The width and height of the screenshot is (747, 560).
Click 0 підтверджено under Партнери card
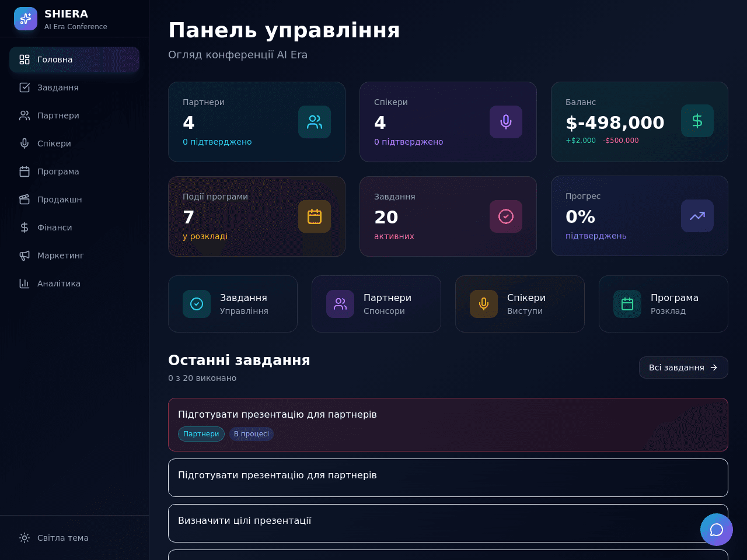pyautogui.click(x=217, y=142)
